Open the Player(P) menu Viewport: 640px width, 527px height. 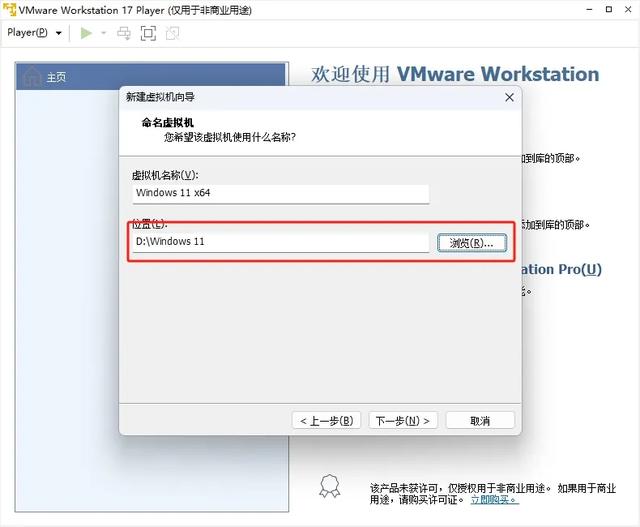point(34,33)
